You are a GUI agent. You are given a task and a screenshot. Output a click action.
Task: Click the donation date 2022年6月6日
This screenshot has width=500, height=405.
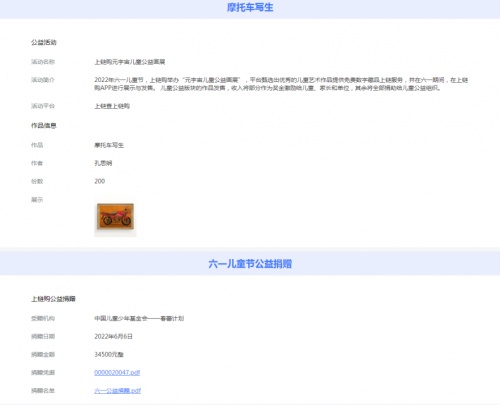[x=113, y=336]
